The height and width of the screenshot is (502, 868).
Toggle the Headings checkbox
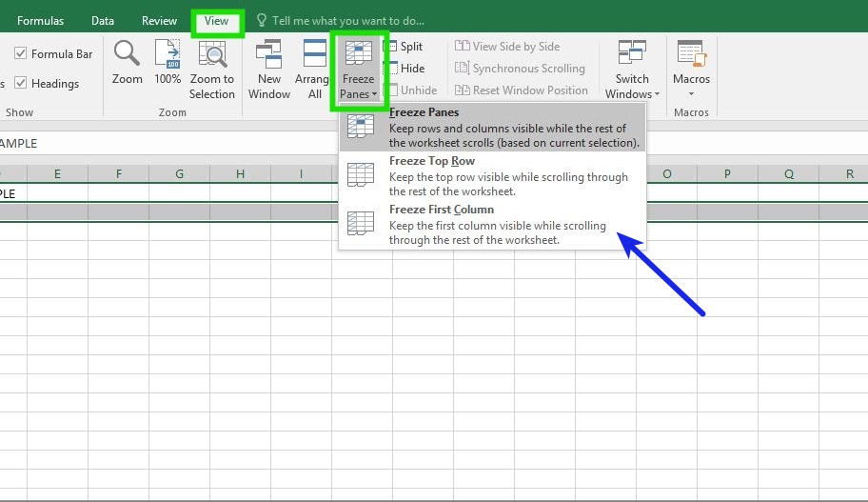tap(21, 83)
